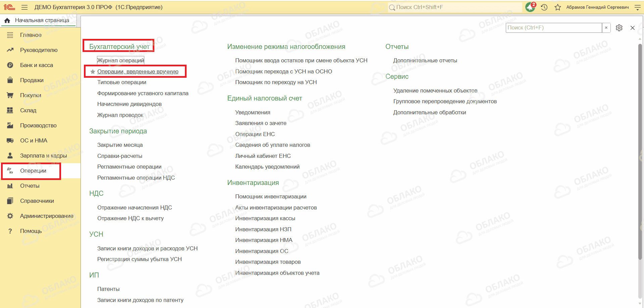Click the Помощь question mark icon
Viewport: 644px width, 308px height.
point(10,231)
